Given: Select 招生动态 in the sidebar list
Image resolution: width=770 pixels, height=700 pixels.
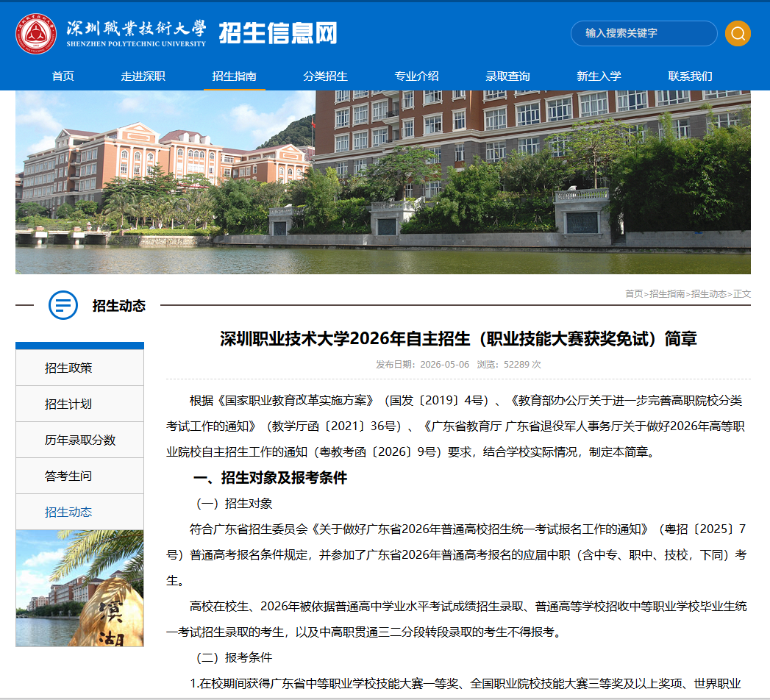Looking at the screenshot, I should (79, 512).
